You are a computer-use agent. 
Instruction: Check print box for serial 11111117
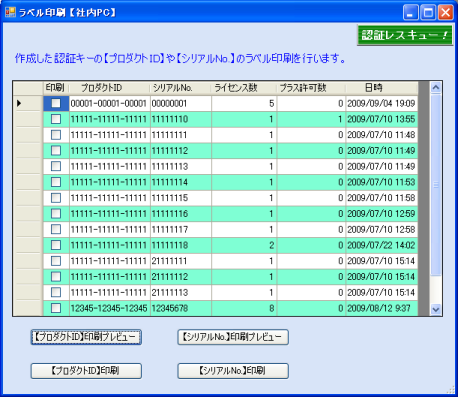coord(56,229)
